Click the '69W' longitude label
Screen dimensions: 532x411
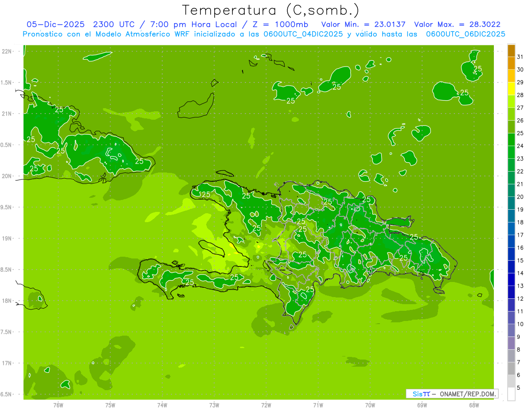pos(422,405)
